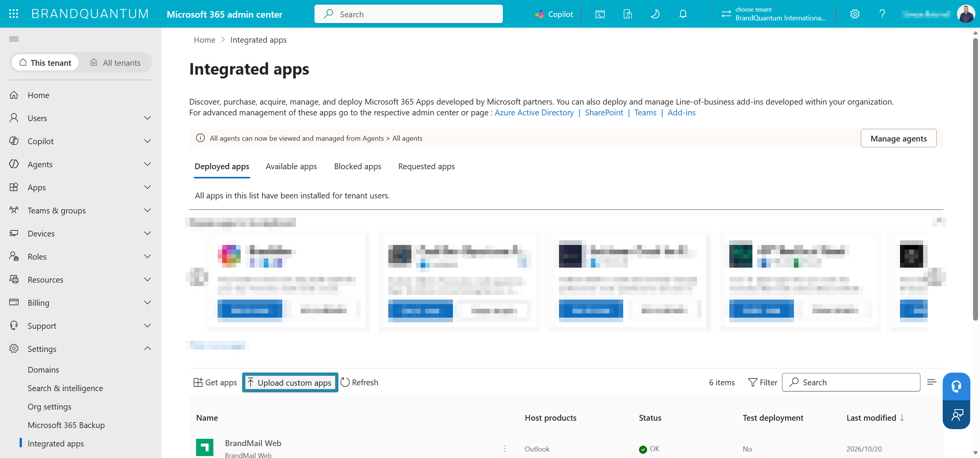Select the Deployed apps tab

pos(222,166)
